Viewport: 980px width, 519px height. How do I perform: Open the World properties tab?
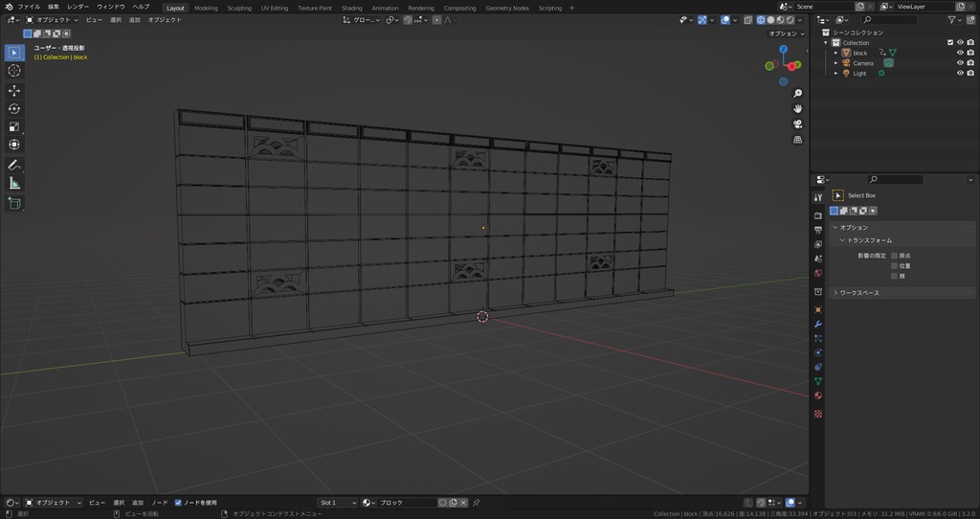(818, 273)
